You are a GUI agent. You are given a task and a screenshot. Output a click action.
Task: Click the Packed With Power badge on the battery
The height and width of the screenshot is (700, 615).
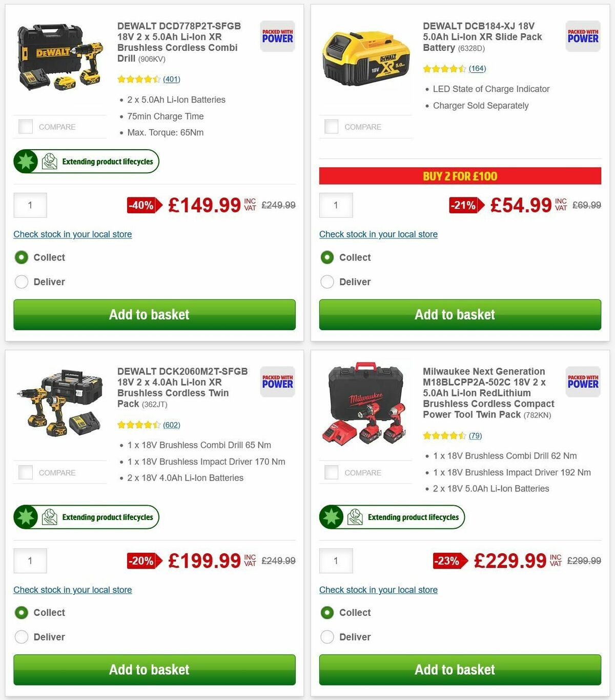click(583, 36)
